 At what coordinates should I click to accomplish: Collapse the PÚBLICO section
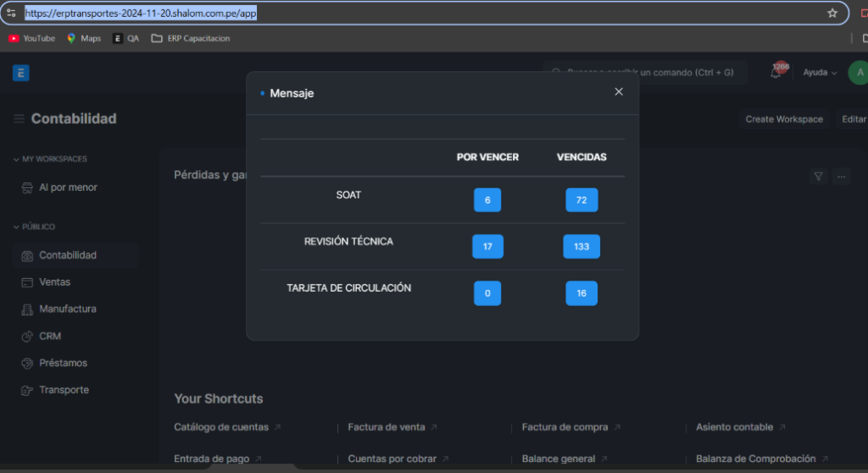(34, 226)
